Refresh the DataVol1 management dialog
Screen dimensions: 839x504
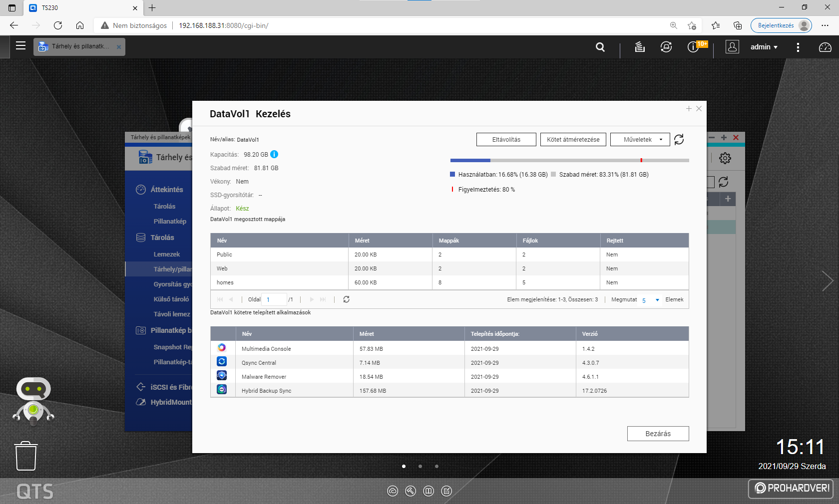coord(679,140)
